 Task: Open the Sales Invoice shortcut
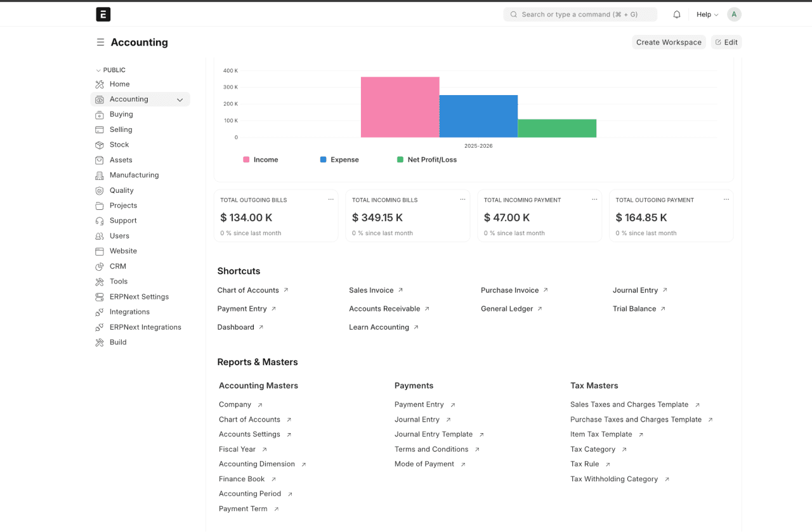(x=371, y=290)
